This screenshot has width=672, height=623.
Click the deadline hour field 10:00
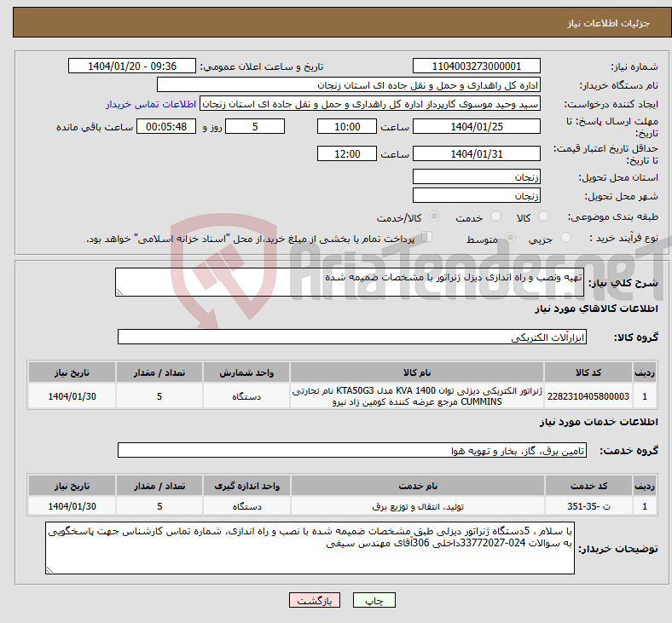point(347,126)
